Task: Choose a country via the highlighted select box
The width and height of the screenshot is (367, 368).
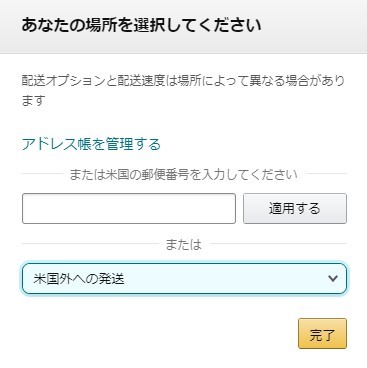Action: coord(184,278)
